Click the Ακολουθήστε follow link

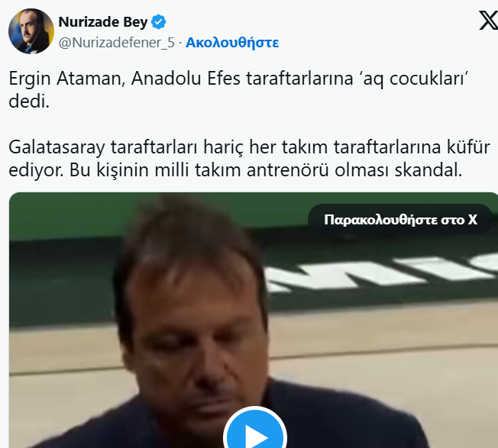(x=232, y=43)
